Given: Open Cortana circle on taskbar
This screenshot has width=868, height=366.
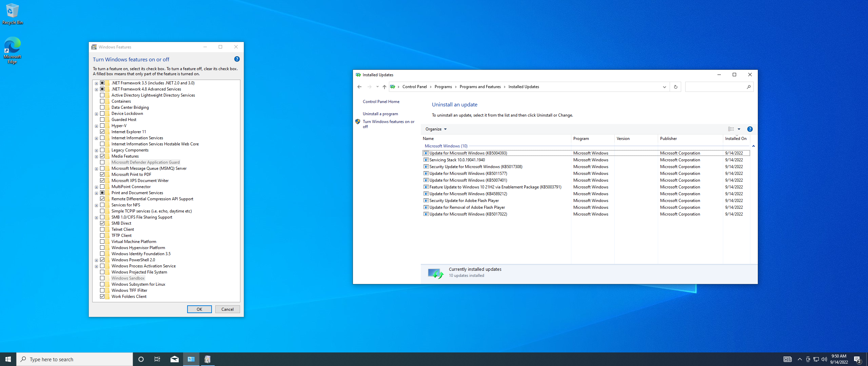Looking at the screenshot, I should point(141,359).
